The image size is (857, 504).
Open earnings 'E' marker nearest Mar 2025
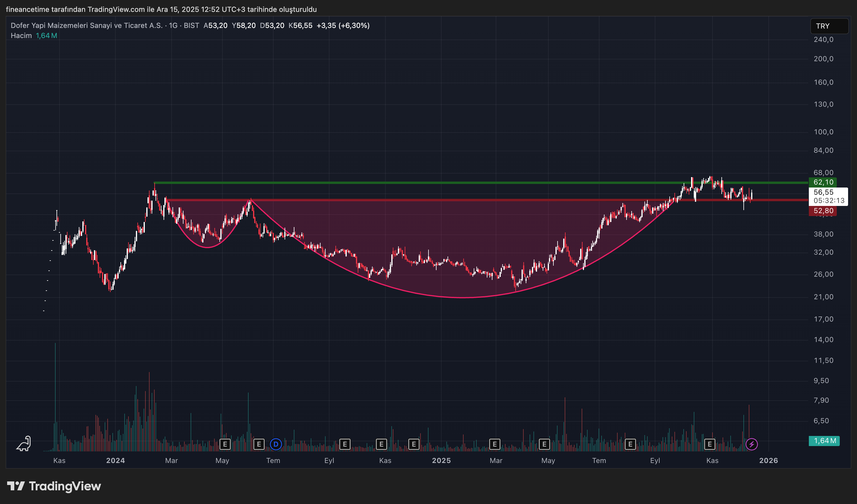tap(495, 444)
